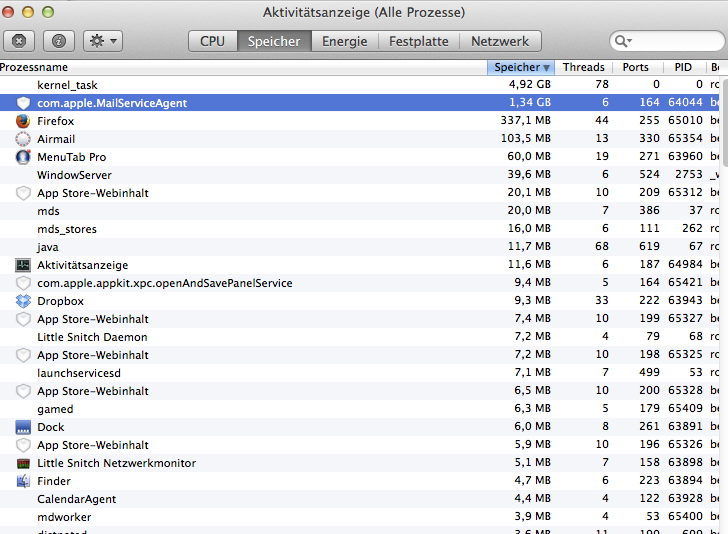Select the mds_stores process
Viewport: 728px width, 534px height.
(x=360, y=229)
